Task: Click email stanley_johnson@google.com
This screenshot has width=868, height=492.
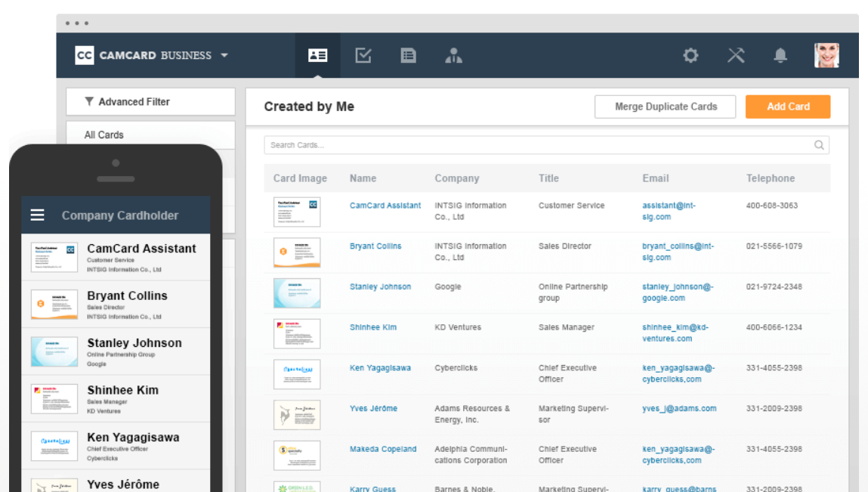Action: click(678, 292)
